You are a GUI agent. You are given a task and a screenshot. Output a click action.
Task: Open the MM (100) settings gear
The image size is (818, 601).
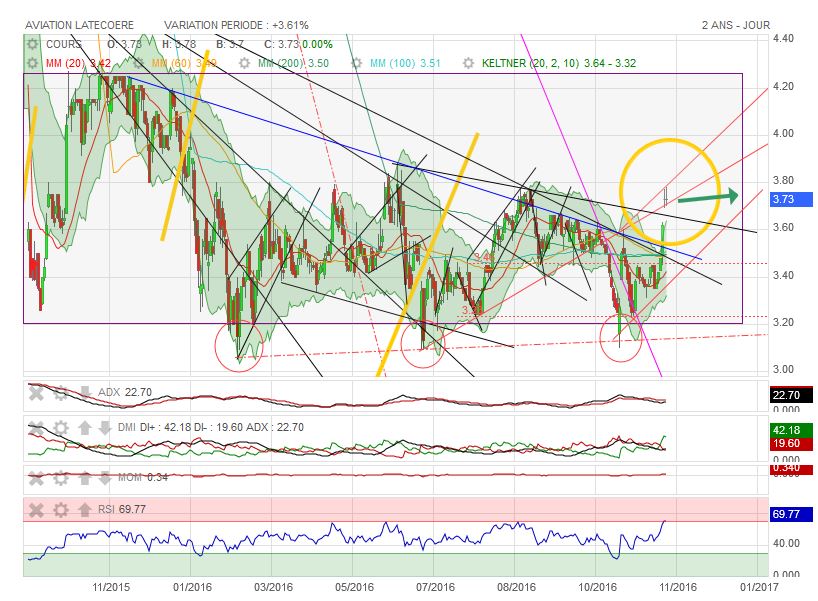click(x=356, y=63)
